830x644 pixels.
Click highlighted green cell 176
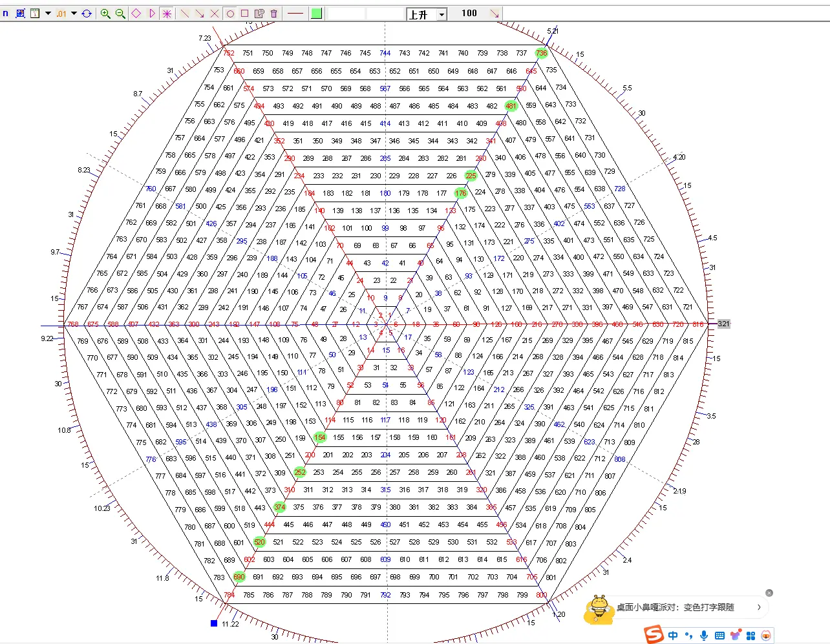coord(460,193)
